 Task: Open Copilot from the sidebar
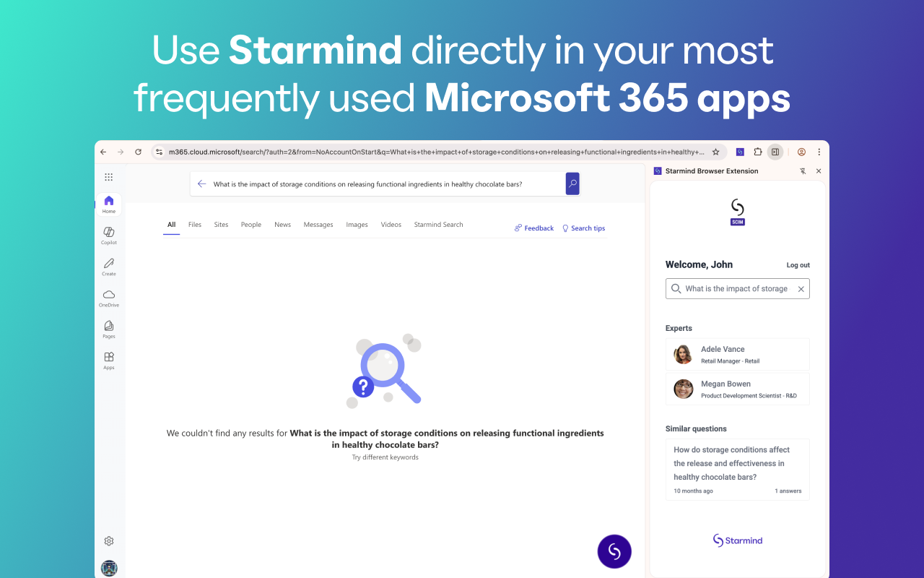108,236
